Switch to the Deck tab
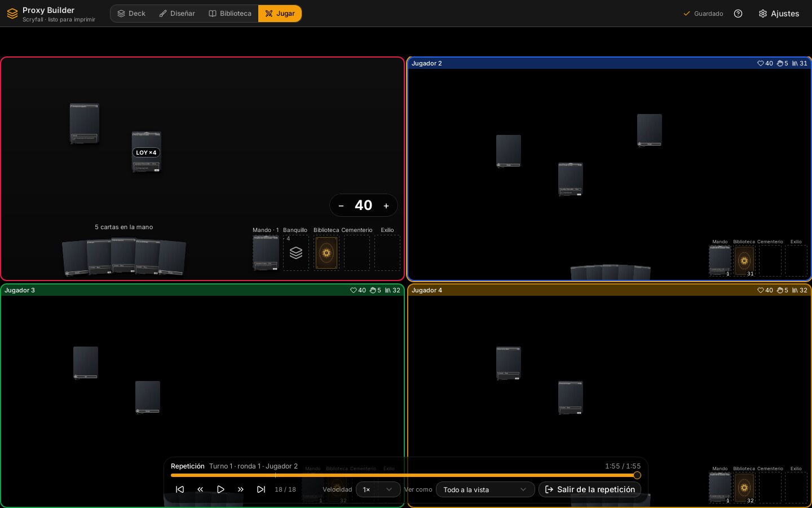The width and height of the screenshot is (812, 508). (131, 14)
